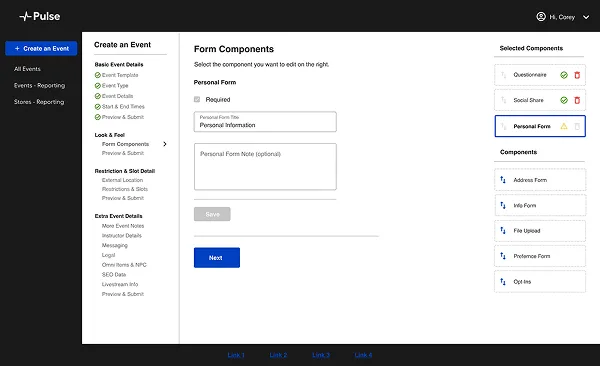The image size is (600, 366).
Task: Click the grey Save button
Action: pyautogui.click(x=212, y=214)
